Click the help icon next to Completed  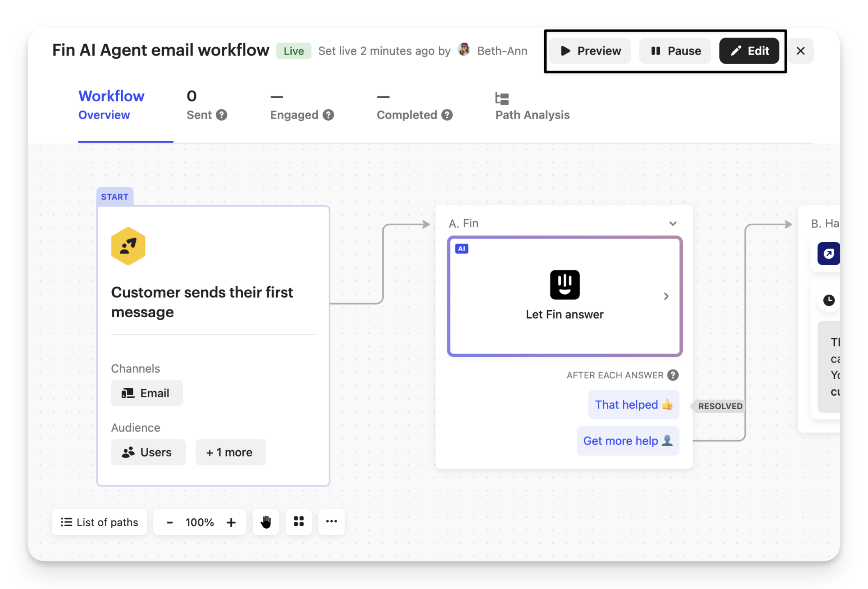(x=447, y=115)
